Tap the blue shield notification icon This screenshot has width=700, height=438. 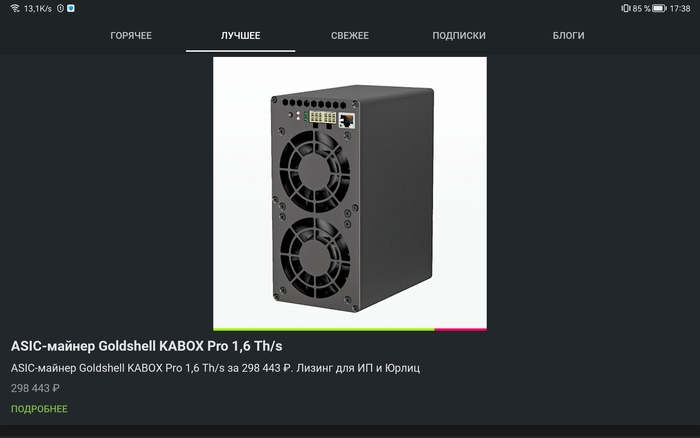click(71, 8)
